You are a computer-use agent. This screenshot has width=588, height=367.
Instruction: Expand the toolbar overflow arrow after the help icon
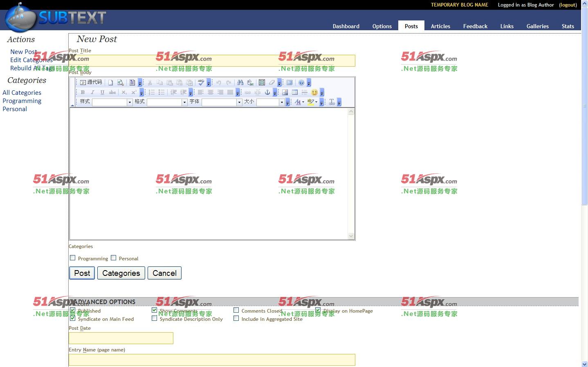[x=309, y=83]
